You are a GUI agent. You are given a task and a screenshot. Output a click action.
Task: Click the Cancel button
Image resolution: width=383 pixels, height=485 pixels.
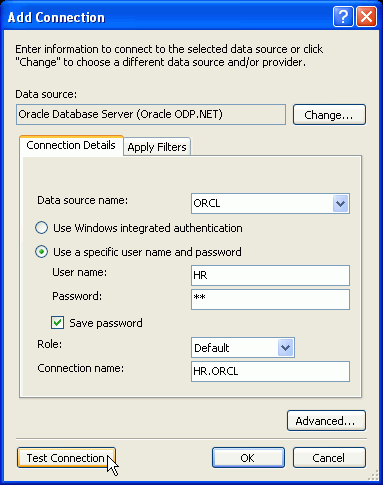[329, 458]
